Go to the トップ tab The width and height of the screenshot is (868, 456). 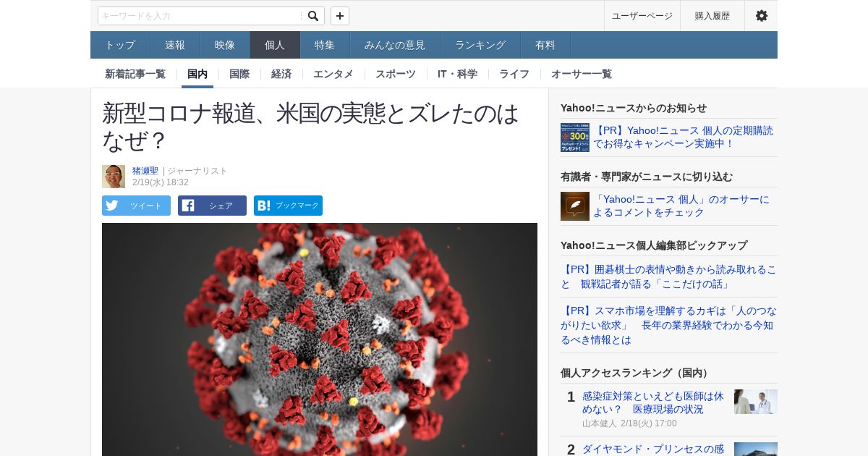coord(120,45)
